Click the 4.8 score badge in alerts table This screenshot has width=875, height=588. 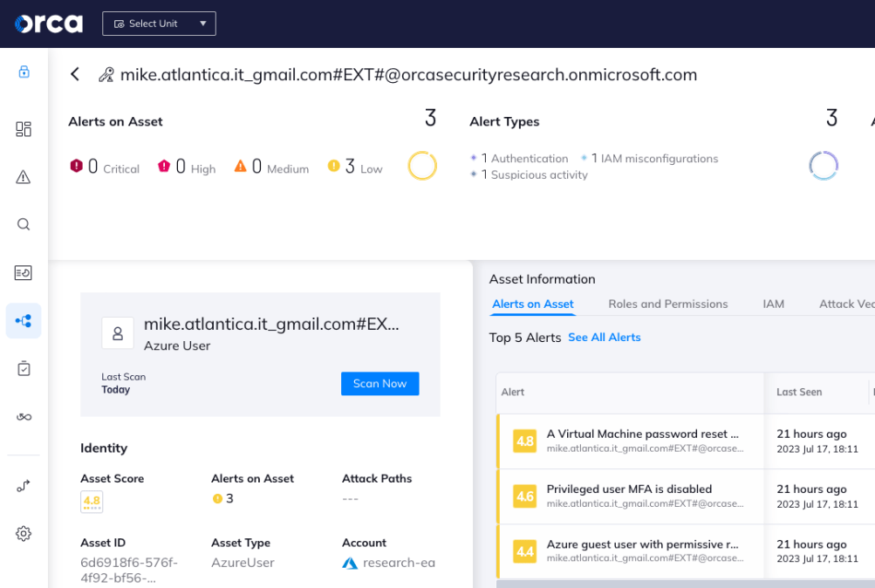[525, 441]
